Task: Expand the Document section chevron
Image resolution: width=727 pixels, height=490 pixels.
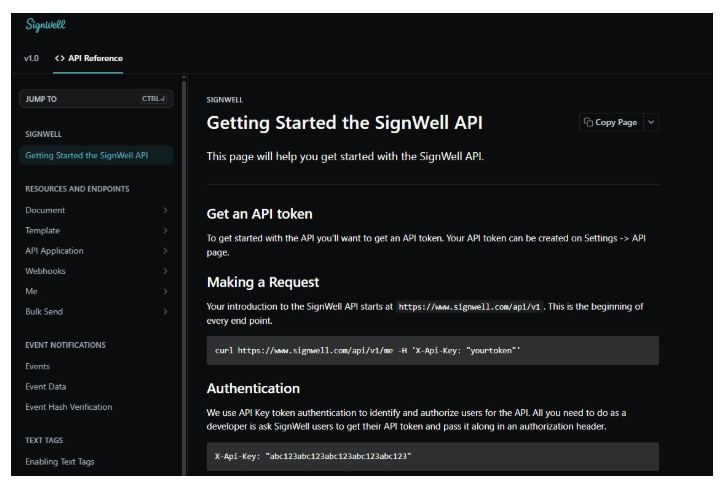Action: (166, 210)
